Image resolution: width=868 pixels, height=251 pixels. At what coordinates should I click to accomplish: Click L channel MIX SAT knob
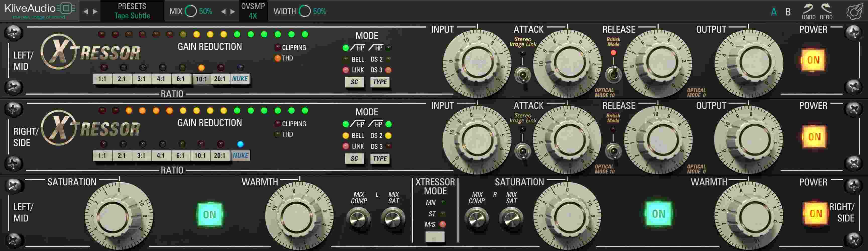(393, 219)
